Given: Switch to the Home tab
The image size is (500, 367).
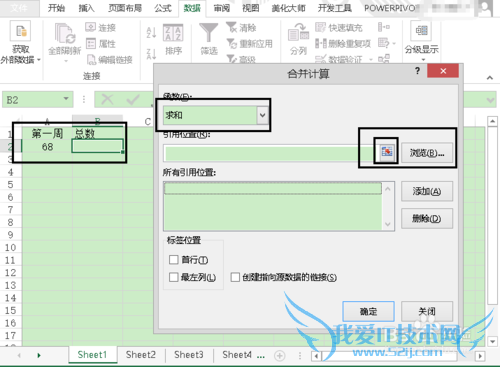Looking at the screenshot, I should click(x=56, y=8).
